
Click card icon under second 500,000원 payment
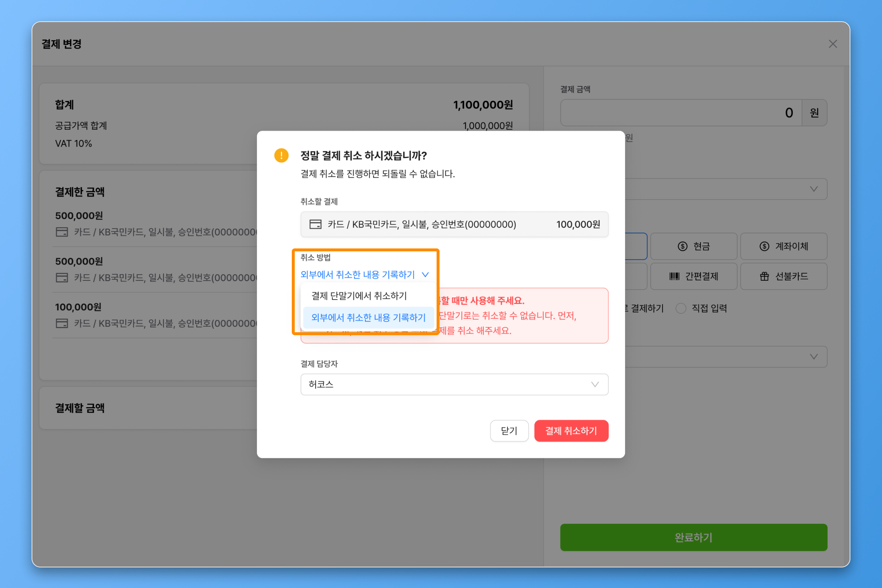click(x=62, y=278)
